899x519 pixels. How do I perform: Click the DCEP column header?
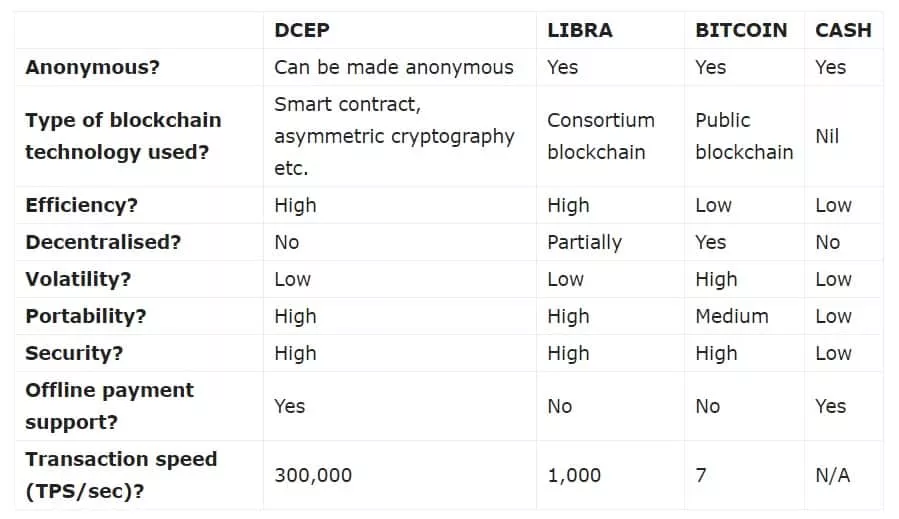301,30
